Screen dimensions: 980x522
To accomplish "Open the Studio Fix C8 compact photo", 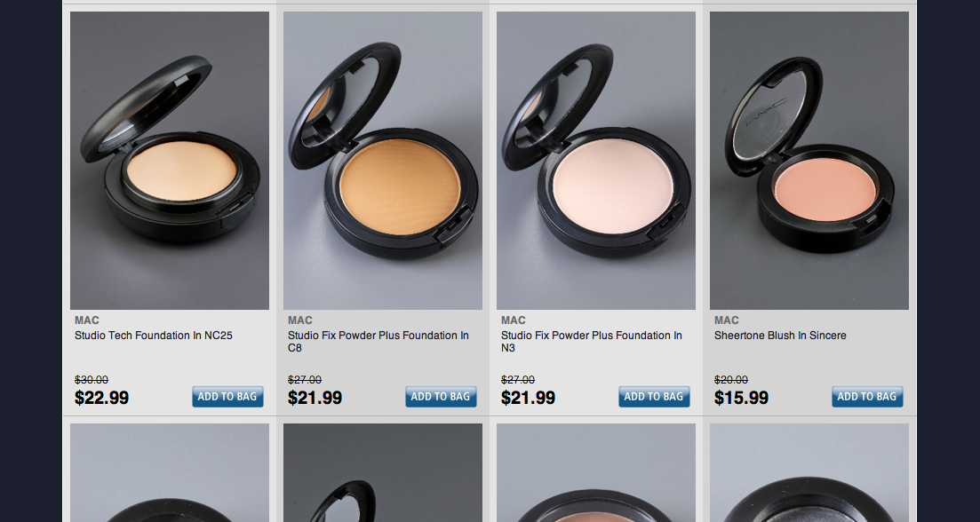I will 383,161.
